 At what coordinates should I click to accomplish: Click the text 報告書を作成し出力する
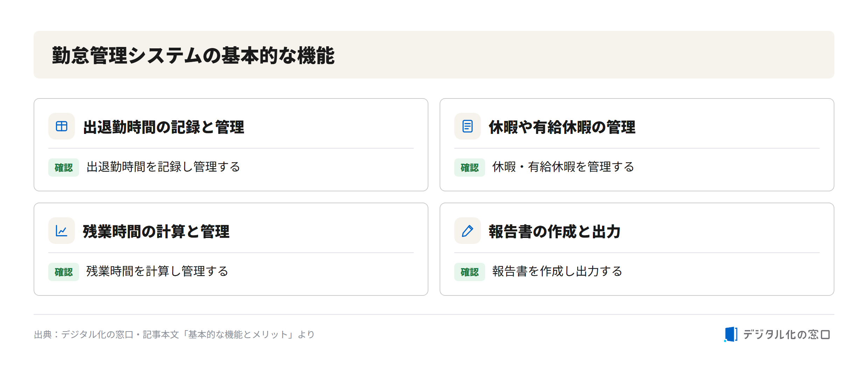(557, 271)
